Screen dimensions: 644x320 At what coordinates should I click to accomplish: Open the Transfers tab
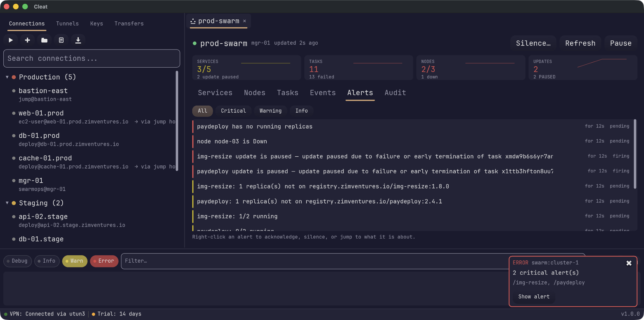(x=129, y=24)
